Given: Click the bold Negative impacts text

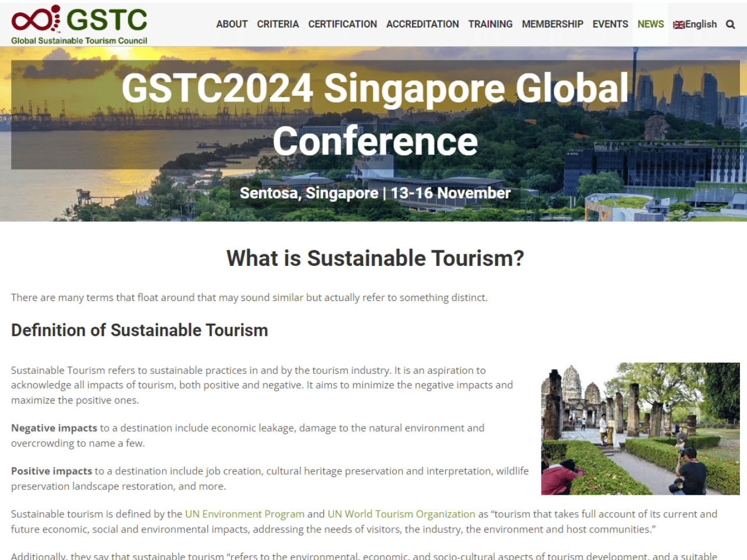Looking at the screenshot, I should 54,428.
